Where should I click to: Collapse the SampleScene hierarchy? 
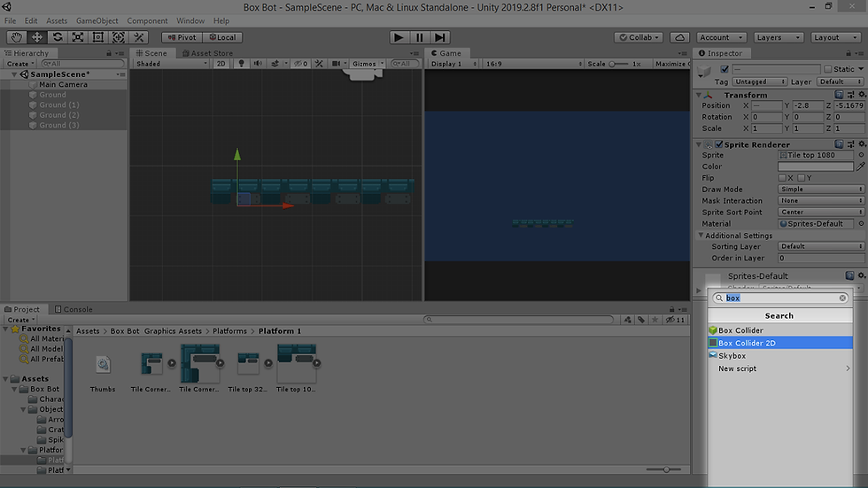(x=14, y=74)
